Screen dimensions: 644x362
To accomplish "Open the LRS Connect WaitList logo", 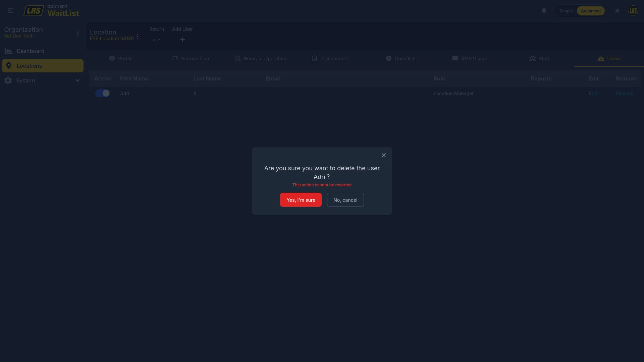I will [x=51, y=11].
